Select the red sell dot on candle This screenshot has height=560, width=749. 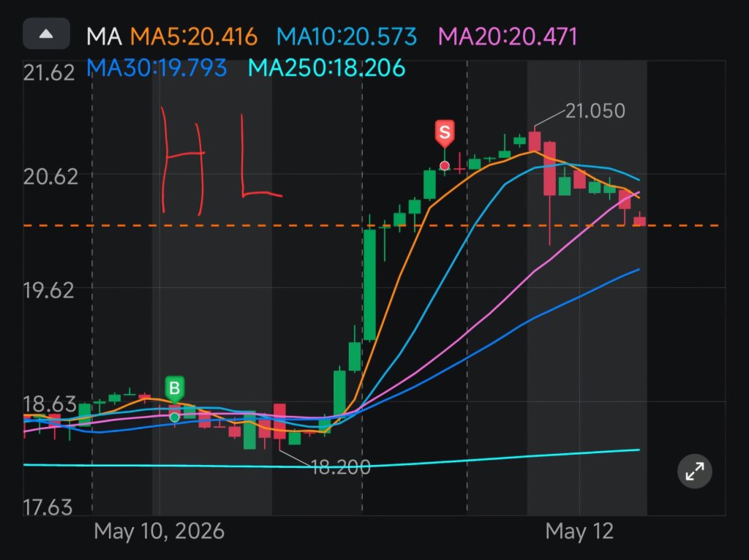(x=444, y=166)
